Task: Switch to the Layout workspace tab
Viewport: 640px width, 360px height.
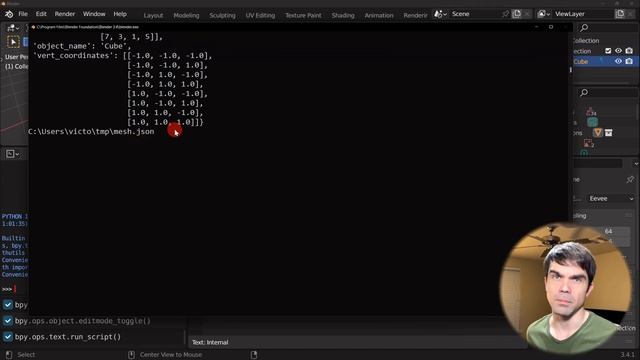Action: tap(153, 15)
